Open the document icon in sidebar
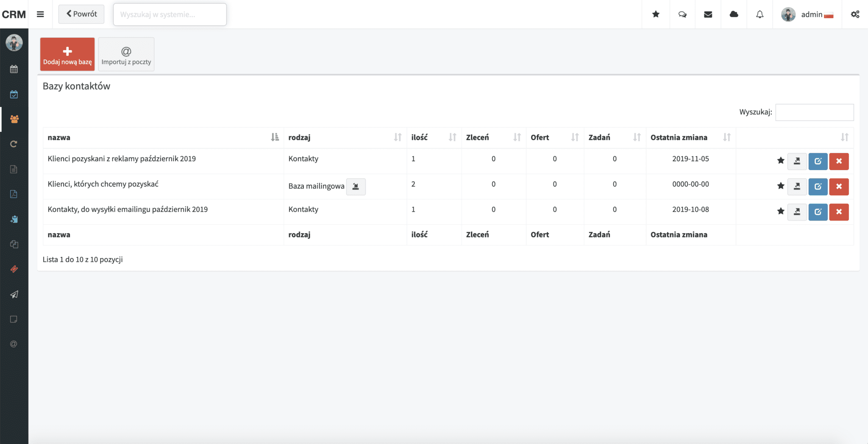The height and width of the screenshot is (444, 868). 14,169
